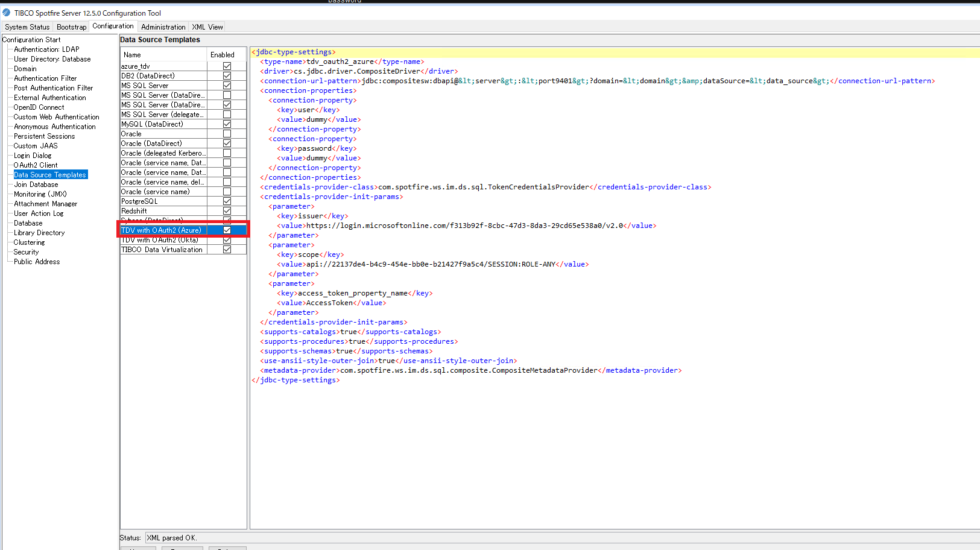The height and width of the screenshot is (550, 980).
Task: Open Attachment Manager item
Action: click(45, 204)
